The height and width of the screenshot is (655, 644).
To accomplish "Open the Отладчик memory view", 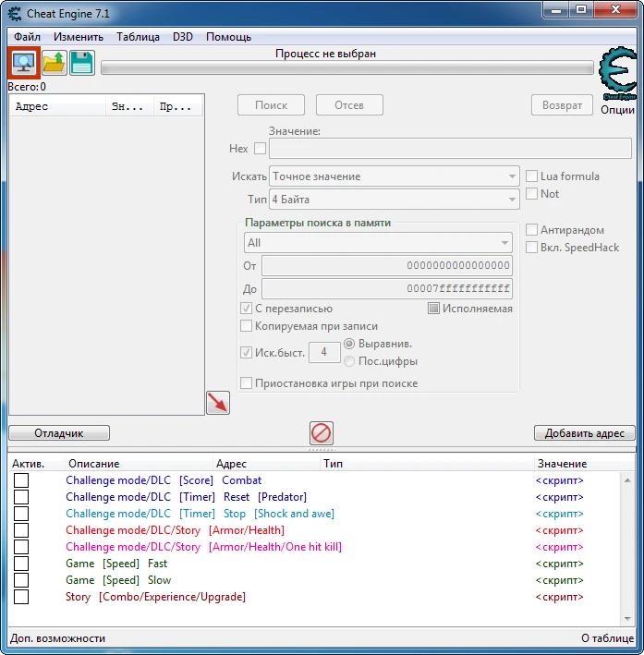I will 59,432.
